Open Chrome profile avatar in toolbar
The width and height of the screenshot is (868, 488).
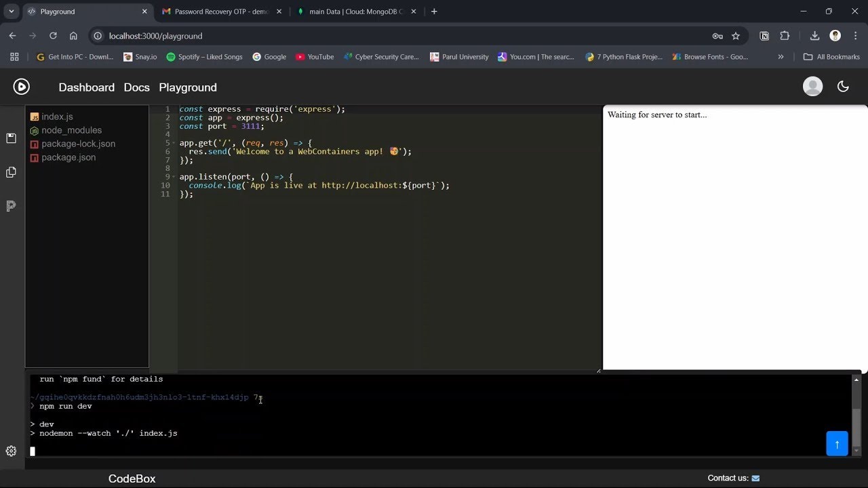click(835, 36)
